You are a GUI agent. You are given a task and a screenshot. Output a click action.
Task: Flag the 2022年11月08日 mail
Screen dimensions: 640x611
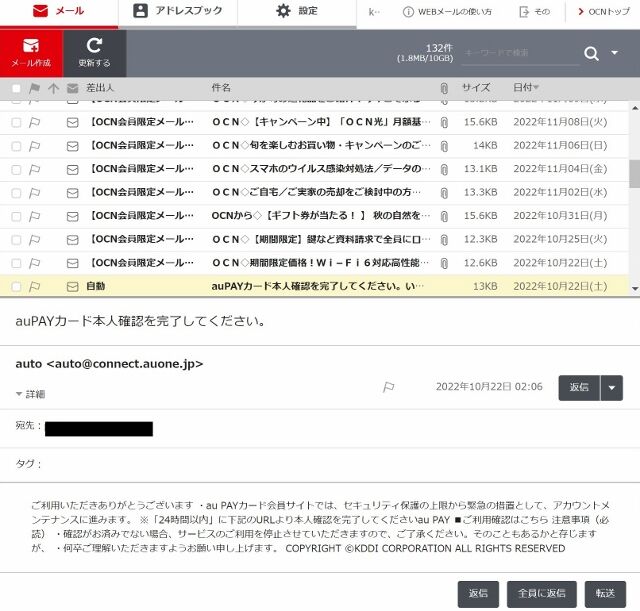coord(35,122)
